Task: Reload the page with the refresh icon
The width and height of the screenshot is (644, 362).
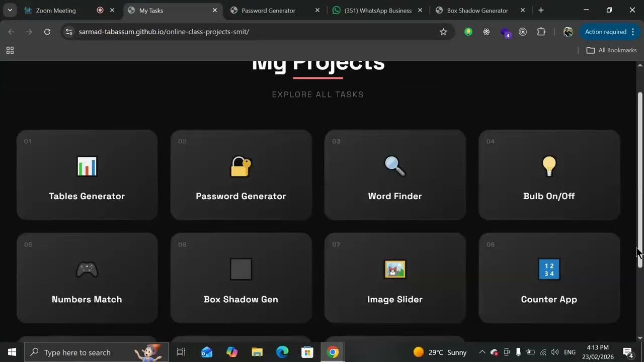Action: click(x=47, y=32)
